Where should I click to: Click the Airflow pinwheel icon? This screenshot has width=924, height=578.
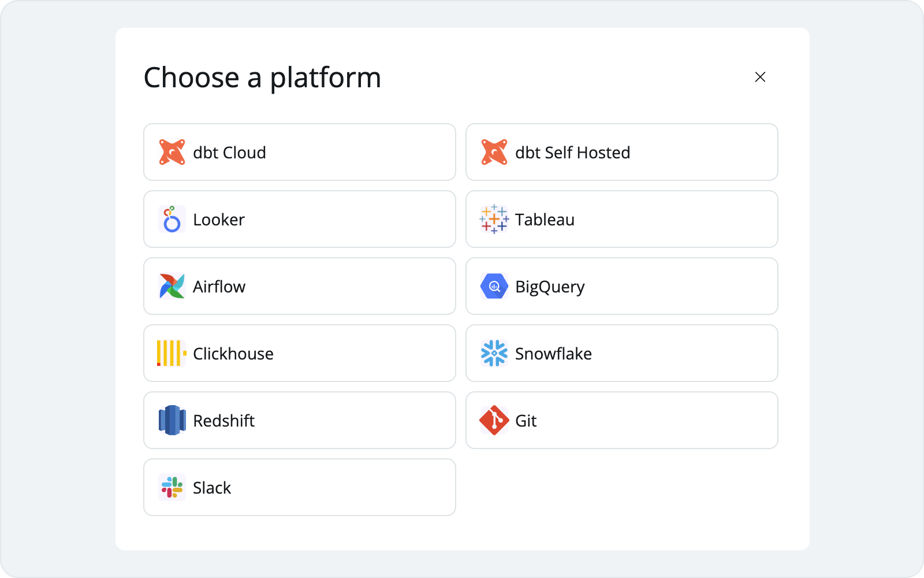tap(171, 286)
